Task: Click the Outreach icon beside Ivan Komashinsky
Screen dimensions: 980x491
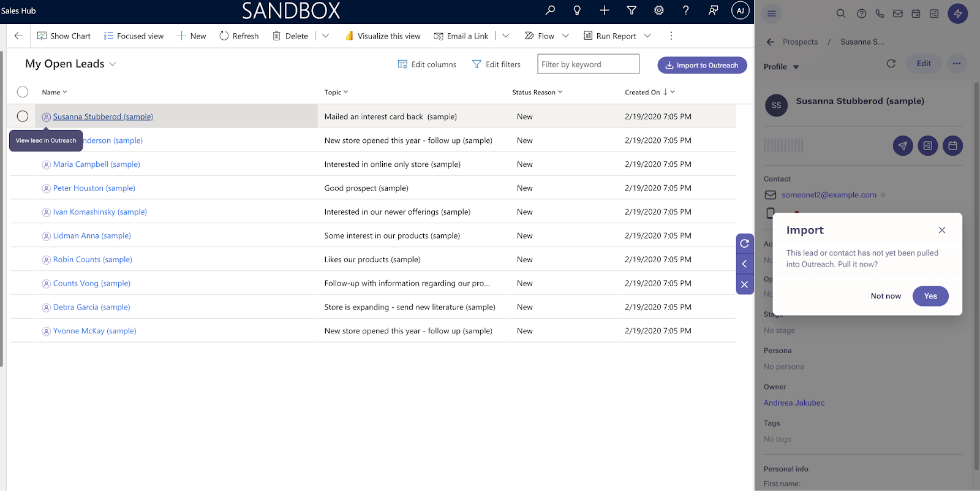Action: (x=46, y=212)
